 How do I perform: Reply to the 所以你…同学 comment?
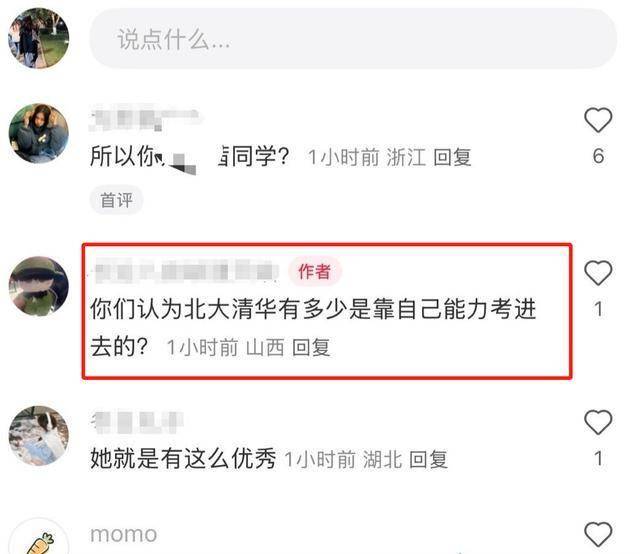click(452, 157)
